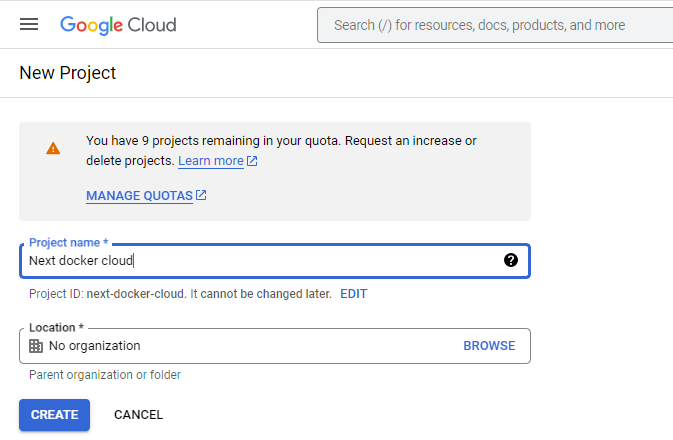Screen dimensions: 673x440
Task: Click the 'Parent organization or folder' hint text
Action: click(105, 375)
